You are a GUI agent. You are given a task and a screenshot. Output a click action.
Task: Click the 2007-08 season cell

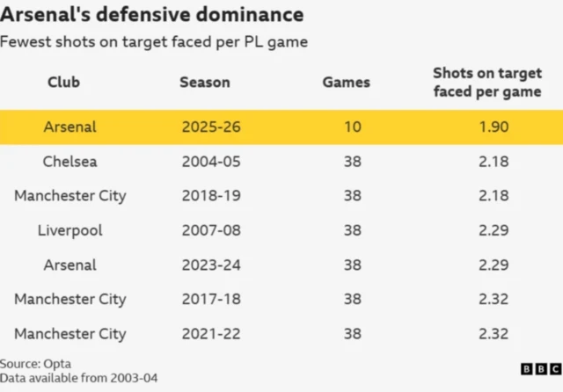click(x=212, y=230)
